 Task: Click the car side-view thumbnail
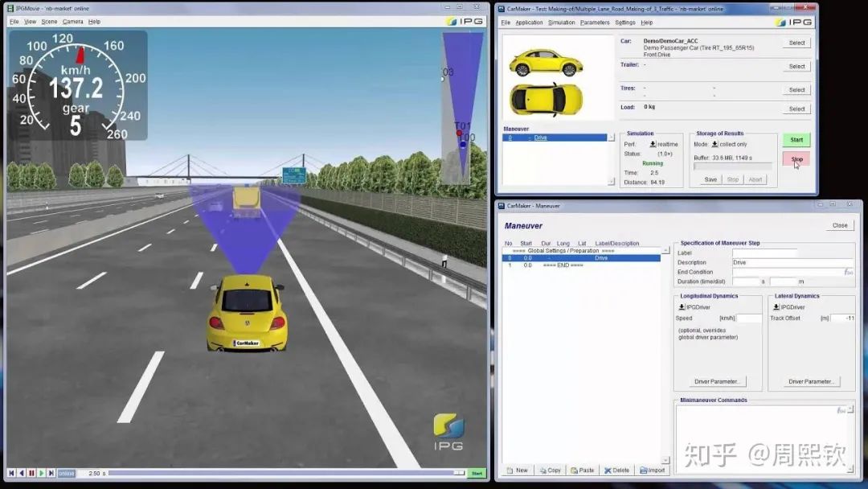tap(546, 63)
